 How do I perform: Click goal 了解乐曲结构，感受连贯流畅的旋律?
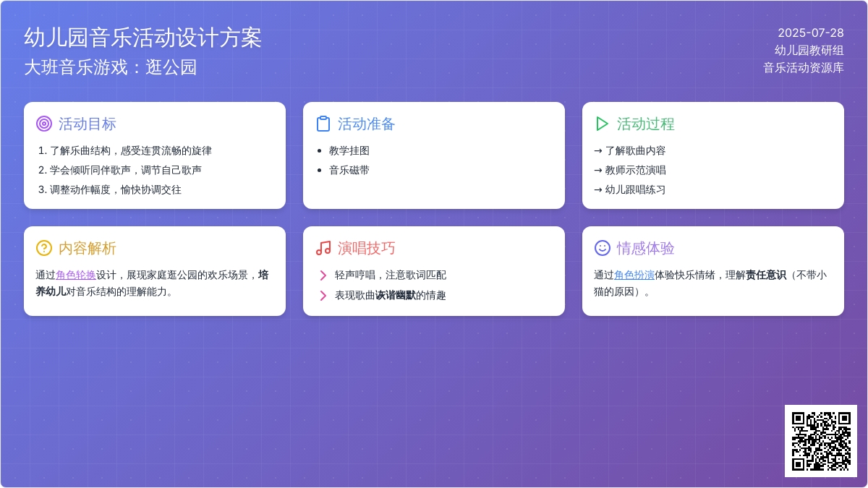[131, 150]
